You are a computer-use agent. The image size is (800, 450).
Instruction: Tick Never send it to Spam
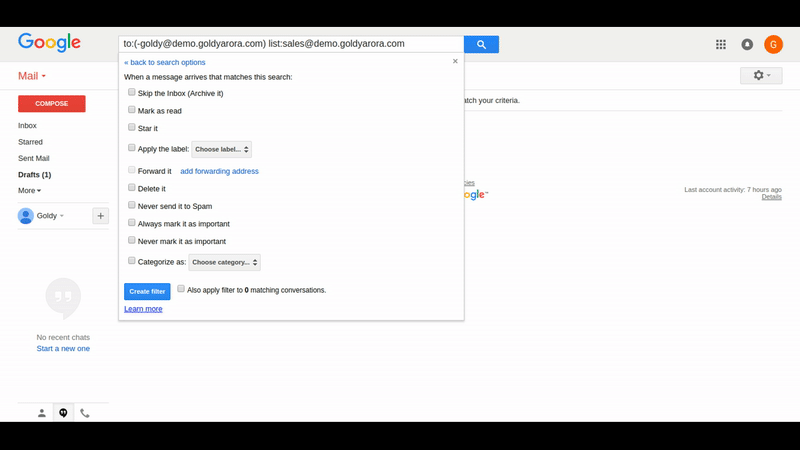[x=132, y=205]
